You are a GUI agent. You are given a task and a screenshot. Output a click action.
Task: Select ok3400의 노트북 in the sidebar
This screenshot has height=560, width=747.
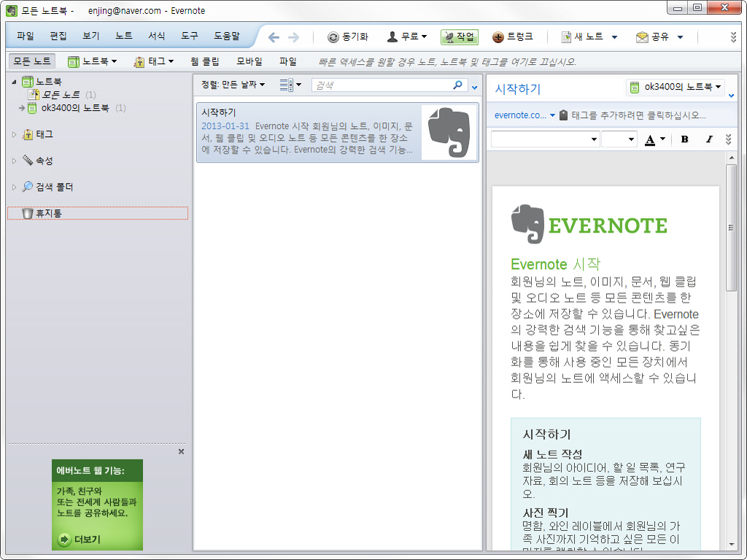tap(75, 108)
